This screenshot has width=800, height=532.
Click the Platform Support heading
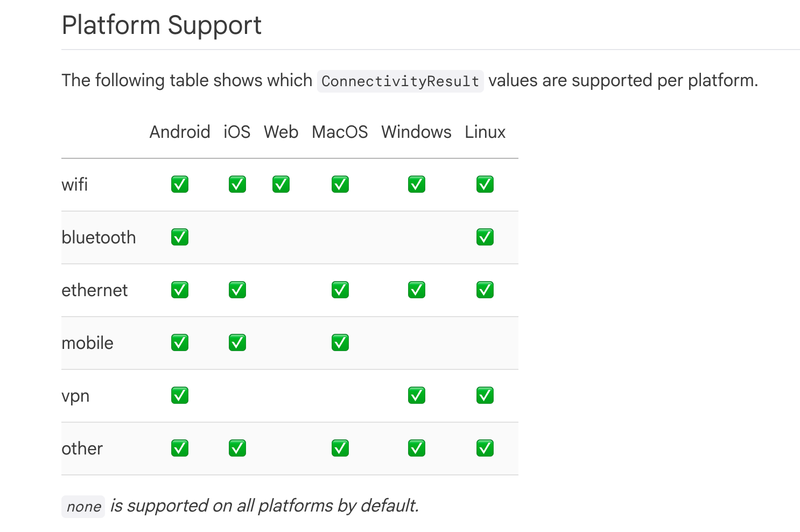[162, 25]
